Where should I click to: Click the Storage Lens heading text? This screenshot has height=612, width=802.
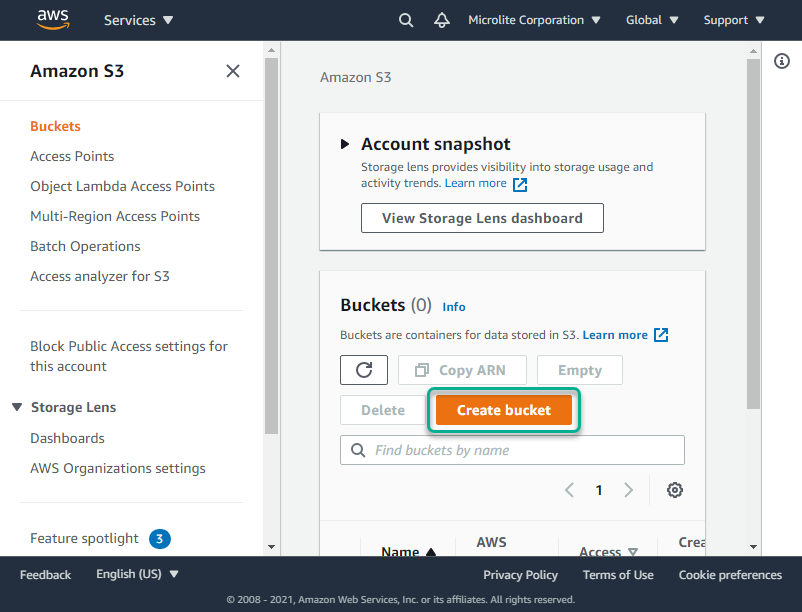74,407
